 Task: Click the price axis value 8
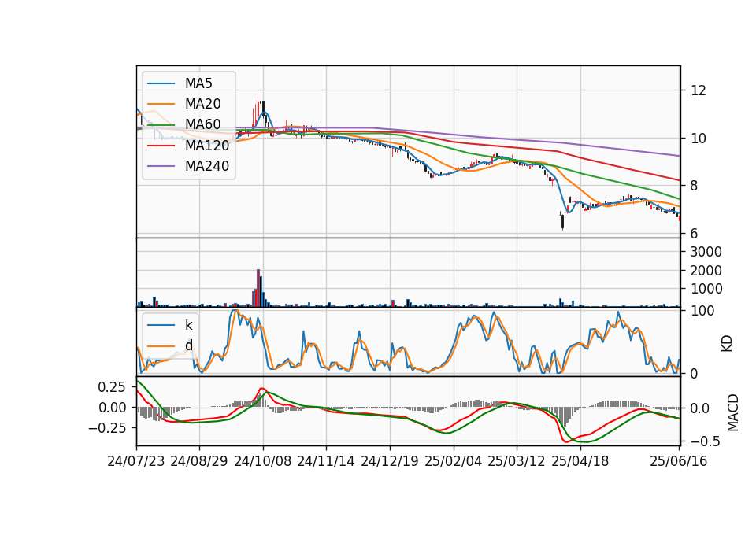[x=695, y=186]
